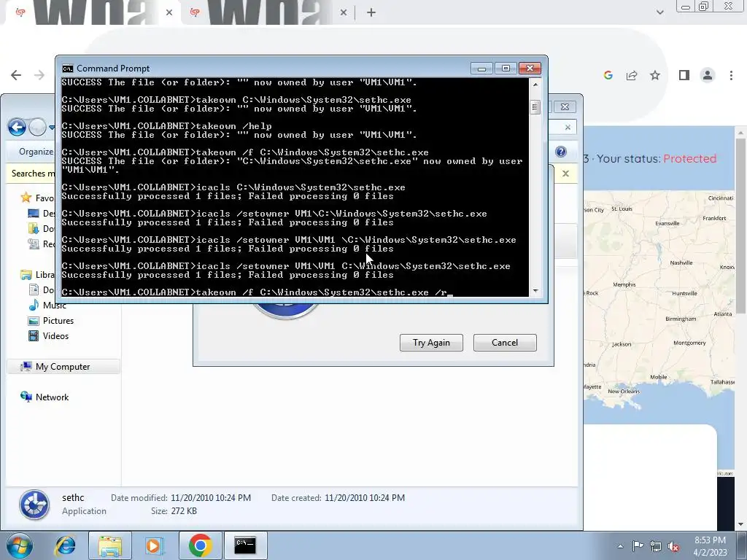Click sethc application icon in details pane
Viewport: 747px width, 560px height.
(x=34, y=505)
